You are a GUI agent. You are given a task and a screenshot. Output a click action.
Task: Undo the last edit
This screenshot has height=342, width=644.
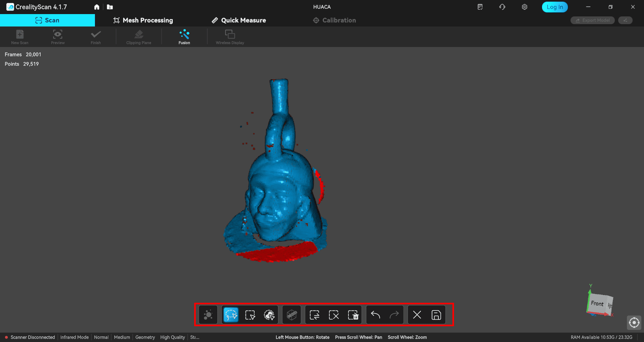coord(375,315)
